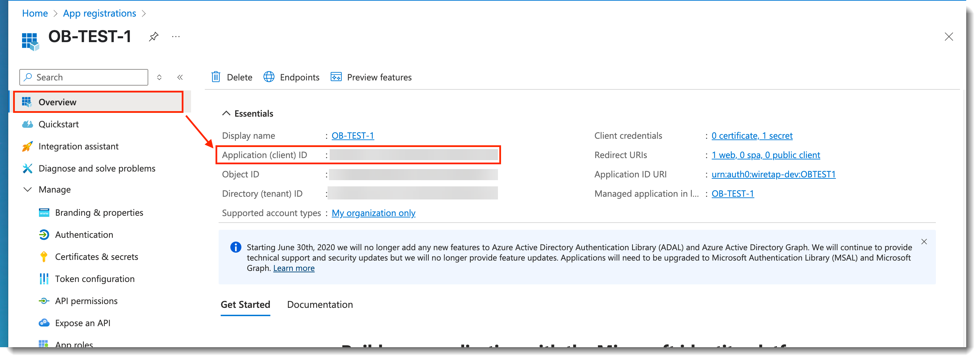Click the sidebar expand/collapse sort arrows
This screenshot has height=361, width=980.
(159, 77)
